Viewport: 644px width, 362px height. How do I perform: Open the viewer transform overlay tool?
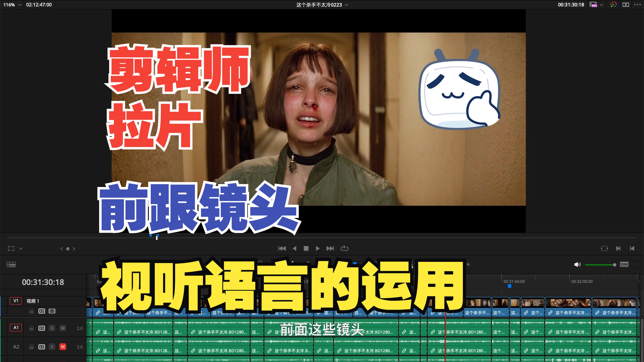[x=11, y=248]
